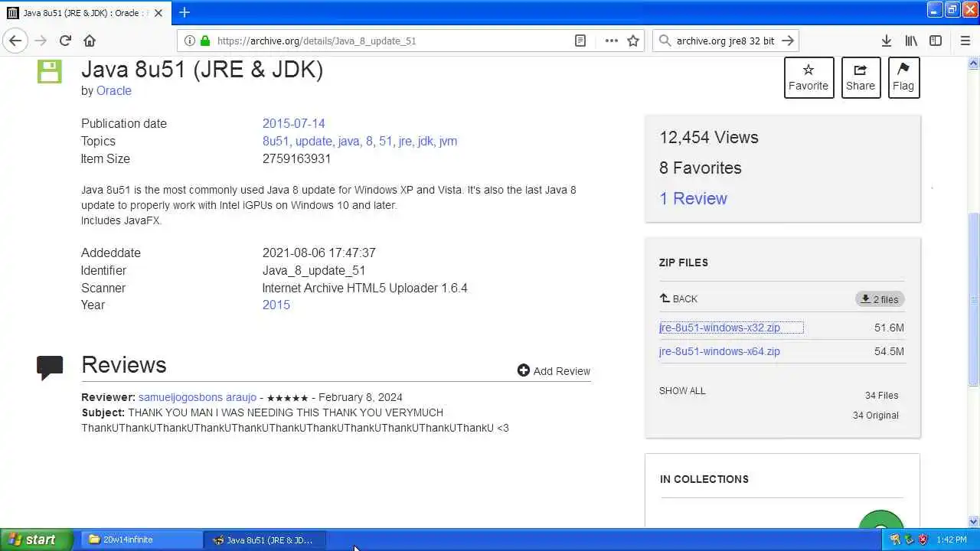
Task: Favorite this Java 8u51 item
Action: (808, 77)
